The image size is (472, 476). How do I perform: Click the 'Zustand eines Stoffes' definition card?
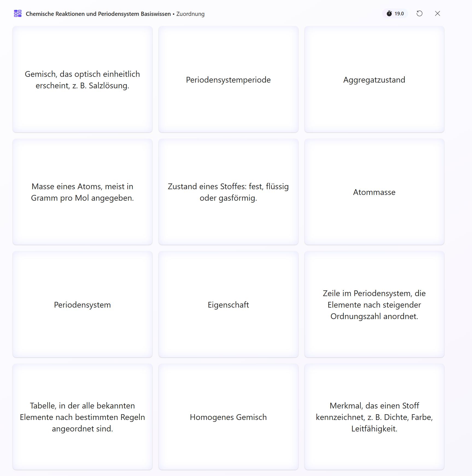tap(228, 192)
